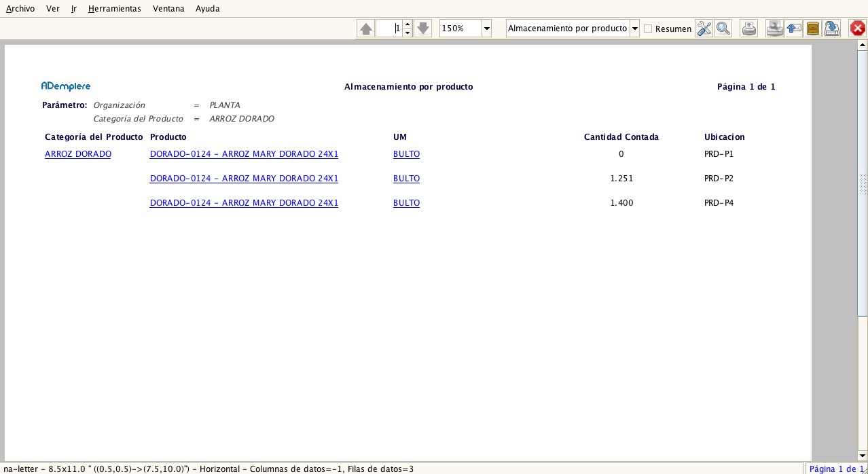Open product link in the PRD-P1 row

tap(244, 154)
